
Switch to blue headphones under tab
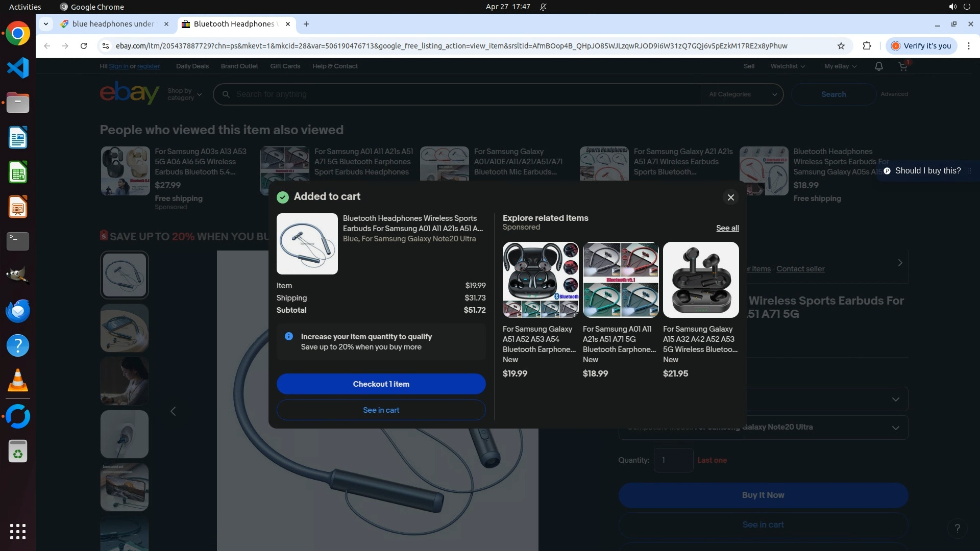113,24
